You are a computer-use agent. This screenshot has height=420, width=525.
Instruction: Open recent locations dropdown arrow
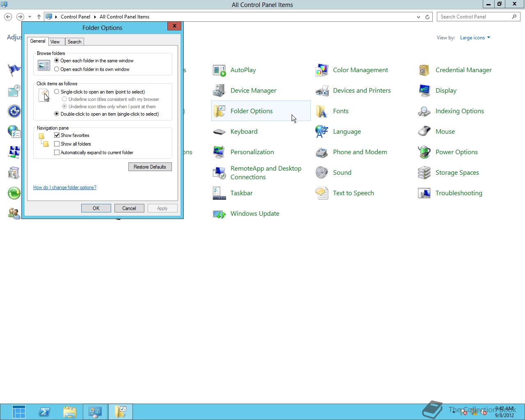click(30, 17)
